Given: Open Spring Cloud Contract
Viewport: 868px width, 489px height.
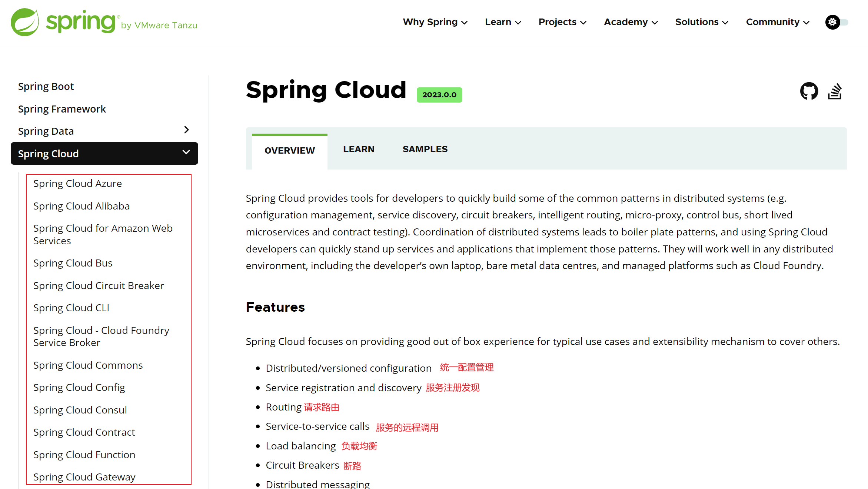Looking at the screenshot, I should pyautogui.click(x=84, y=432).
